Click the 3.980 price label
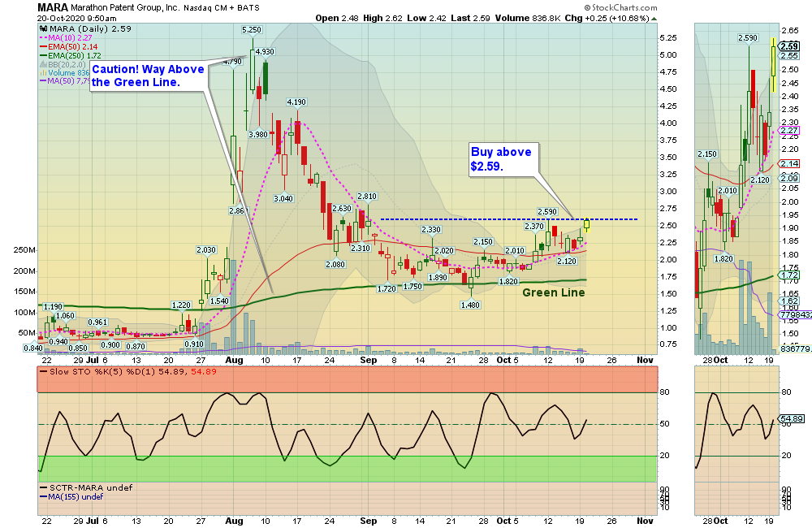Viewport: 812px width, 528px height. coord(258,135)
